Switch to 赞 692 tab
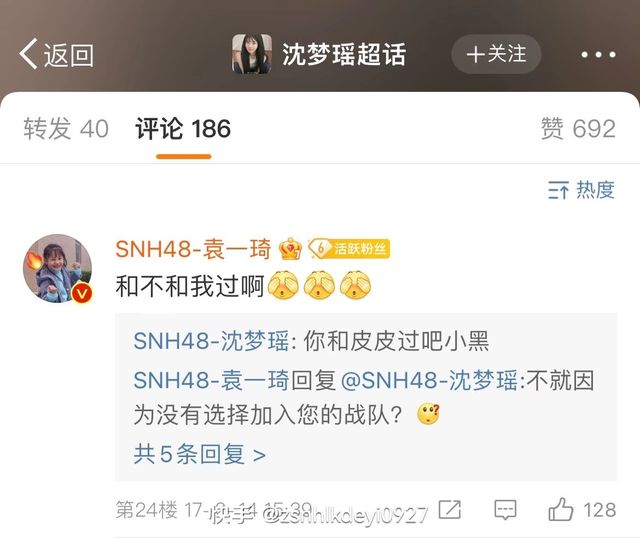This screenshot has width=640, height=538. [578, 129]
